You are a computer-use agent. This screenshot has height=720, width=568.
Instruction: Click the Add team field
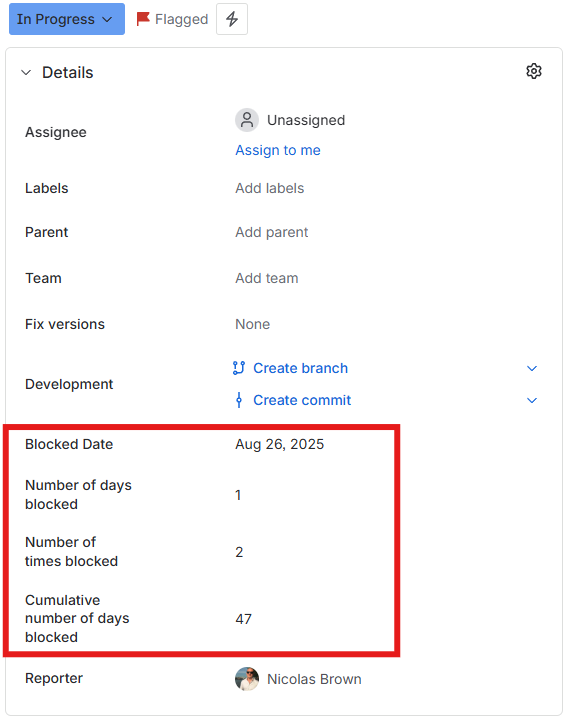[267, 278]
